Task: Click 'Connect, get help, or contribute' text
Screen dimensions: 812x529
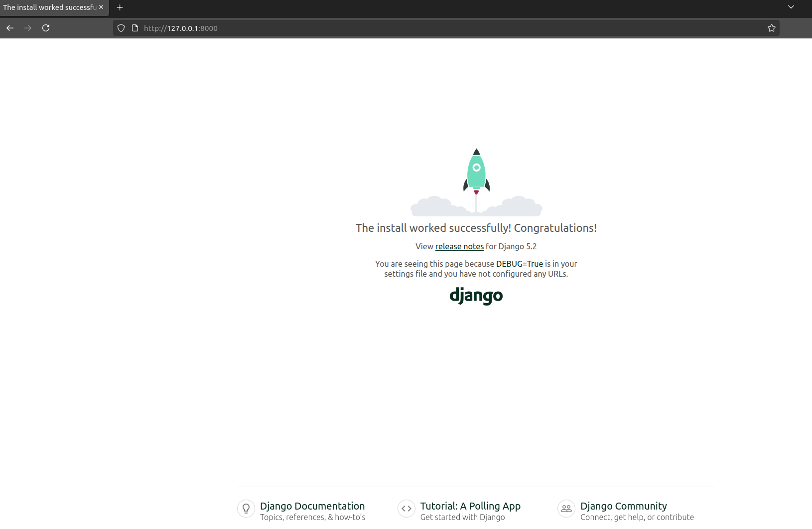Action: tap(637, 518)
